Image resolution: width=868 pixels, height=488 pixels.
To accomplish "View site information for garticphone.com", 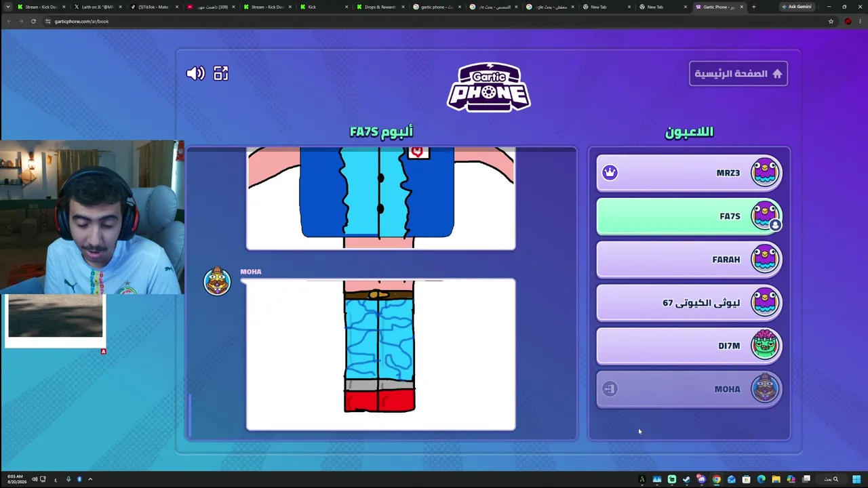I will [x=48, y=21].
